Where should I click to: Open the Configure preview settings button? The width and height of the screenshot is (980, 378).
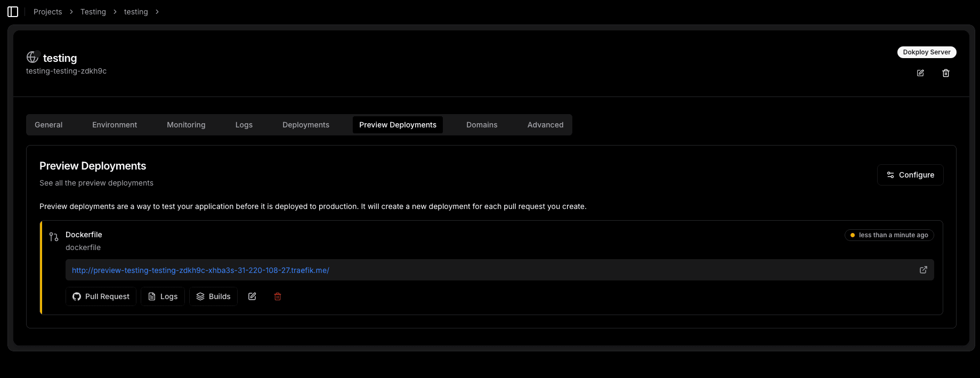coord(910,175)
